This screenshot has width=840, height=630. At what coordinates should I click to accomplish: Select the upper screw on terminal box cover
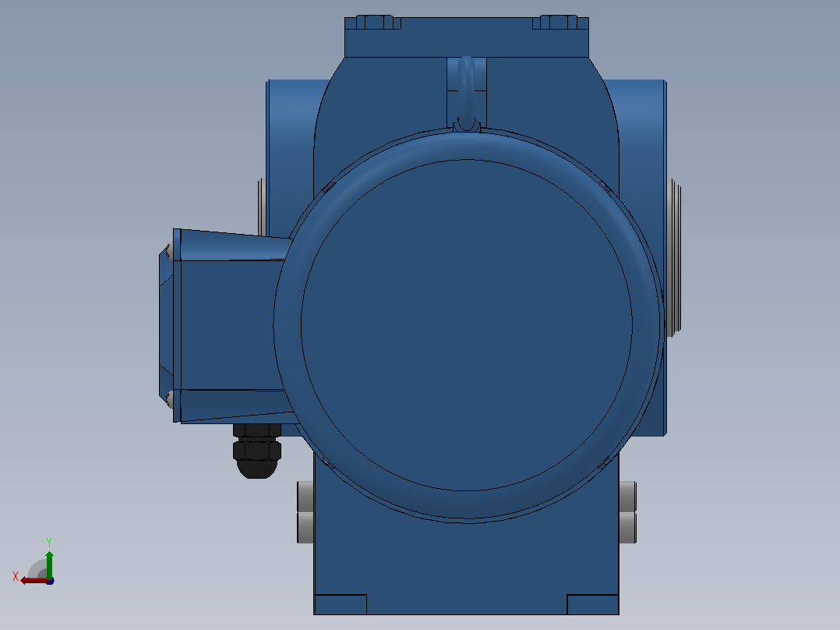pyautogui.click(x=169, y=250)
